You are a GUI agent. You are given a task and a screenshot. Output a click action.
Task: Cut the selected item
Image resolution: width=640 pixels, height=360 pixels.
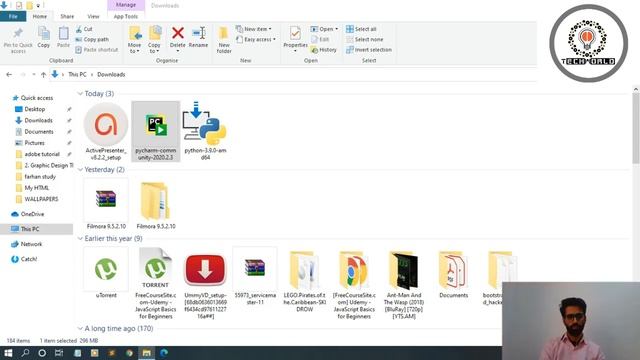coord(84,29)
